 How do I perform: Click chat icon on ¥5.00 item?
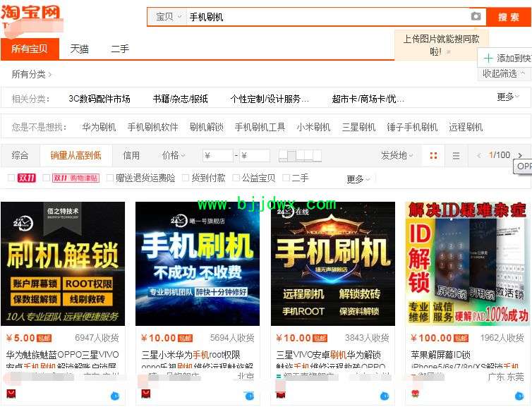coord(115,396)
